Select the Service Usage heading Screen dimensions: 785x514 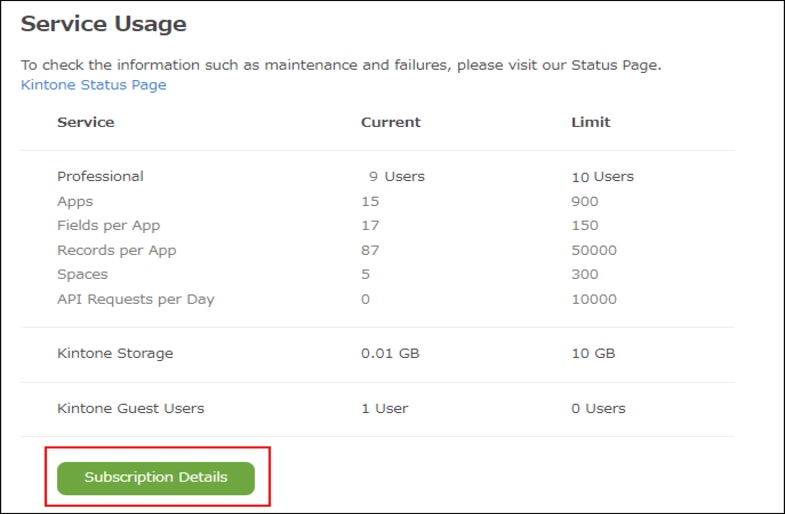pyautogui.click(x=104, y=24)
